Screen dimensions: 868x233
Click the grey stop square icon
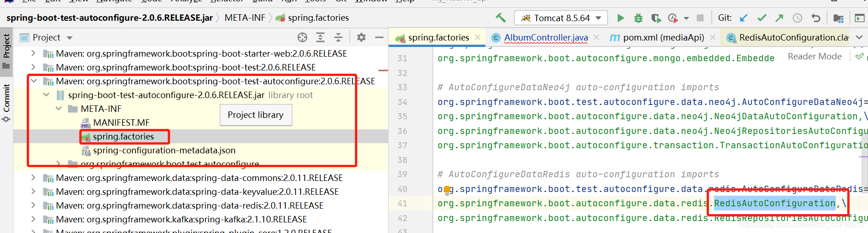point(700,18)
